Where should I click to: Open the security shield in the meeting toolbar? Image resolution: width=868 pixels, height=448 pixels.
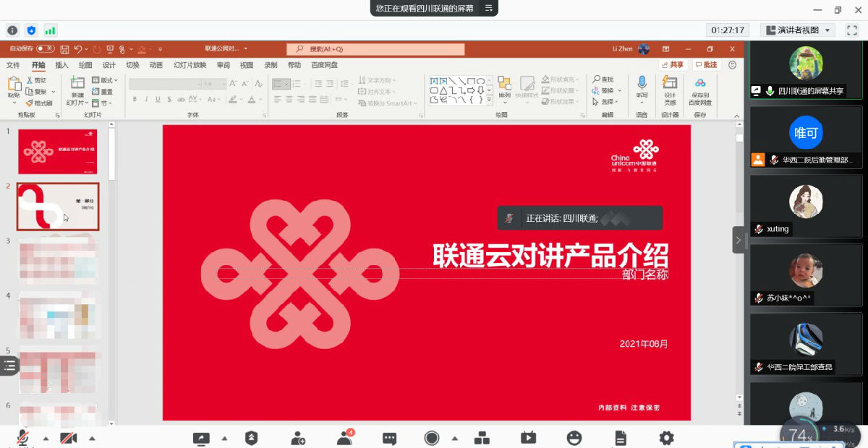click(x=251, y=438)
